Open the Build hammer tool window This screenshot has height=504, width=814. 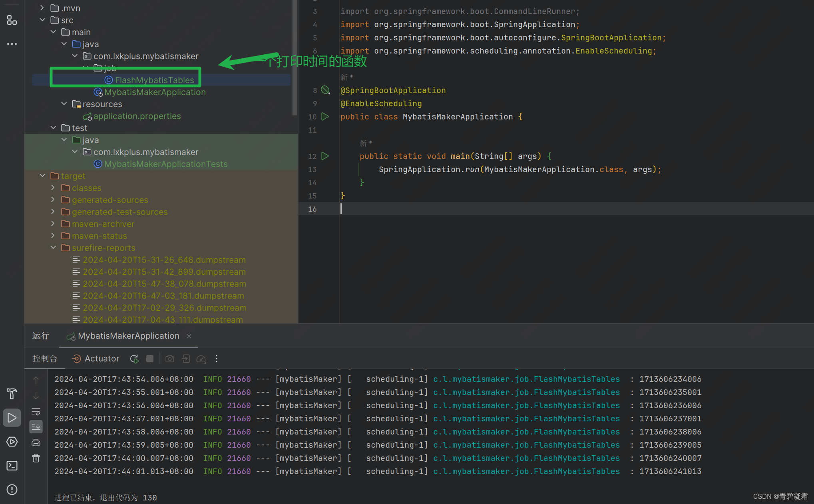pyautogui.click(x=12, y=394)
